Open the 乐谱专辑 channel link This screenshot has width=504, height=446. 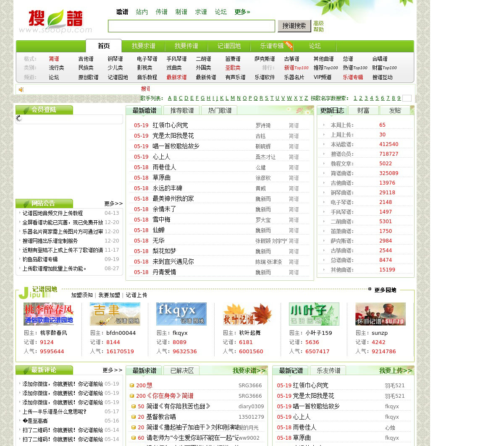click(x=353, y=77)
